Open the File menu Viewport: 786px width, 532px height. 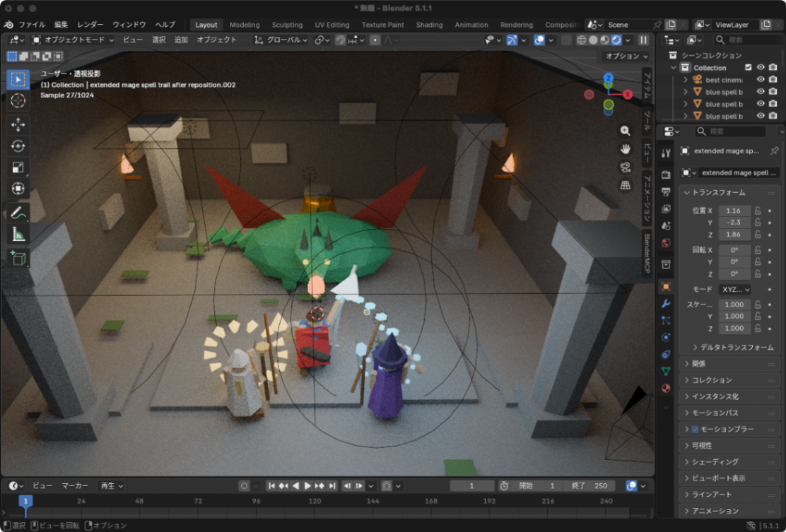(x=32, y=25)
